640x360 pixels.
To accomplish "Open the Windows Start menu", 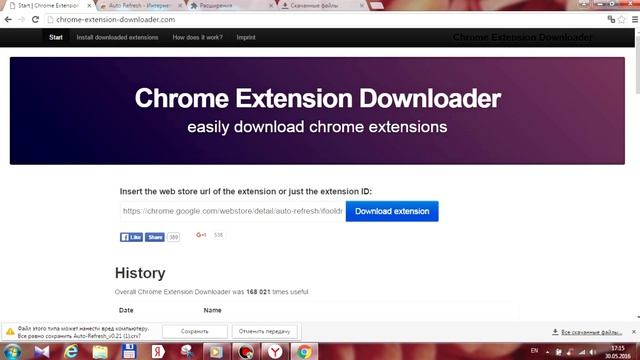I will pos(12,352).
